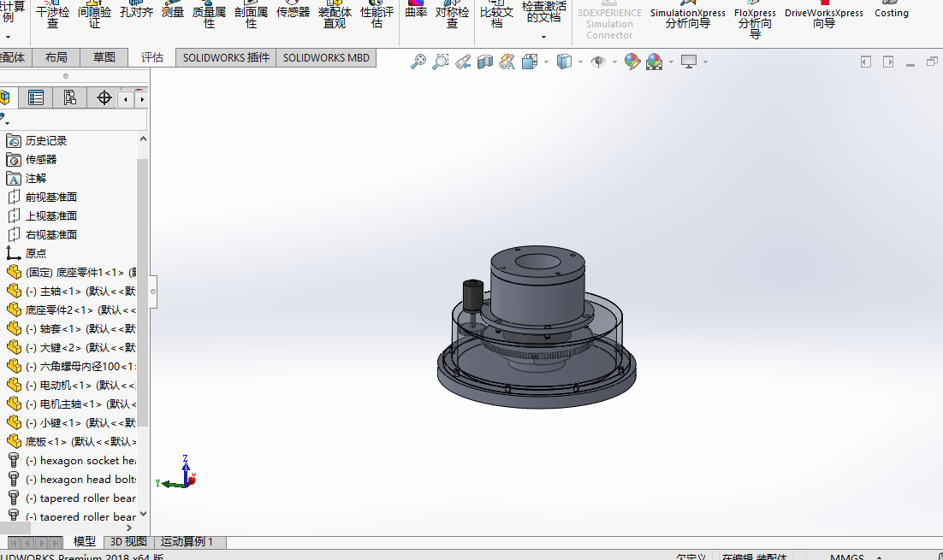Click the feature tree scroll down arrow
The height and width of the screenshot is (560, 943).
[x=143, y=514]
